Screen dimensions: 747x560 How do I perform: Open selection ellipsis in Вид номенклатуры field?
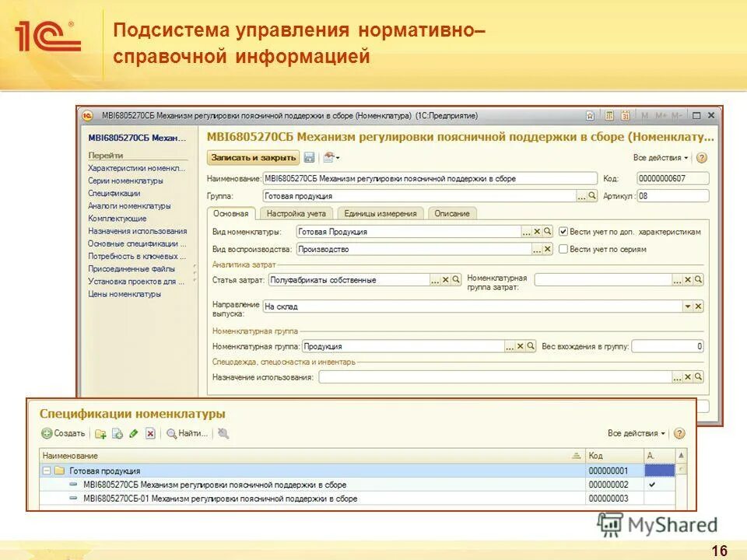click(526, 232)
